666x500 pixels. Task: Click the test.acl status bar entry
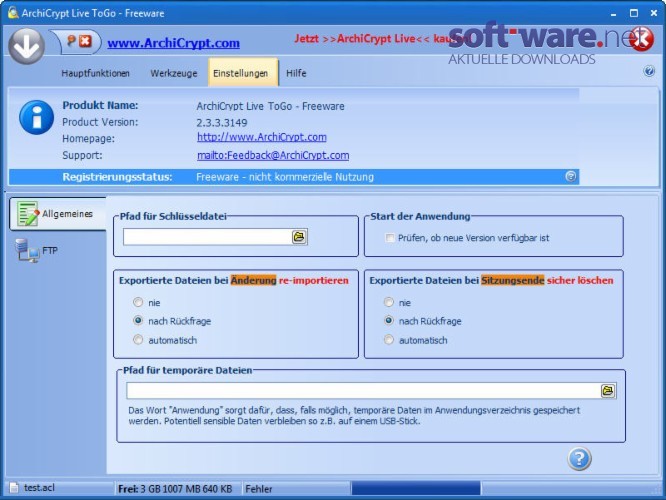(x=39, y=488)
